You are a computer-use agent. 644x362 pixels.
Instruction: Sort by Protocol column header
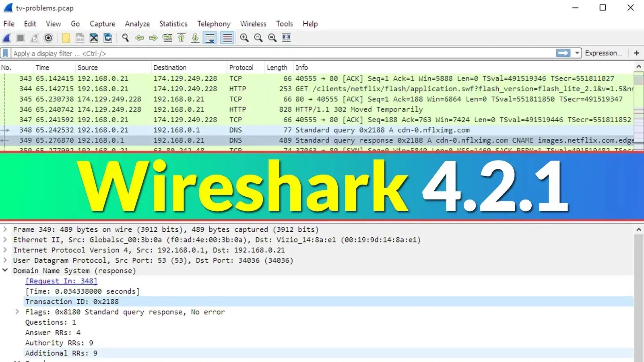pos(246,68)
